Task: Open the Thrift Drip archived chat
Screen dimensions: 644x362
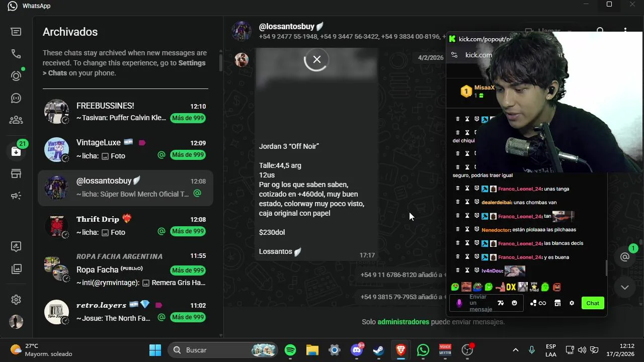Action: [x=125, y=226]
